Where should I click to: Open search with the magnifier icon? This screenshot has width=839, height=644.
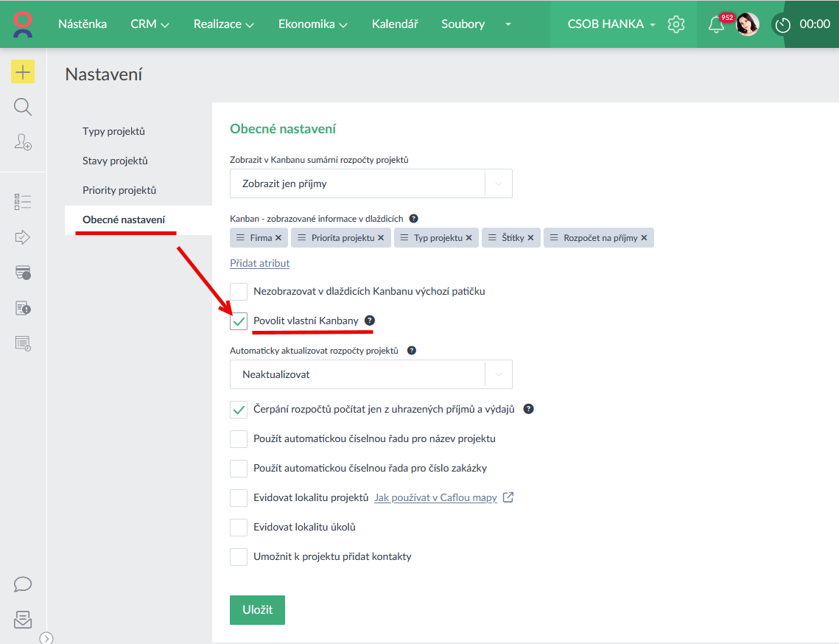click(23, 108)
